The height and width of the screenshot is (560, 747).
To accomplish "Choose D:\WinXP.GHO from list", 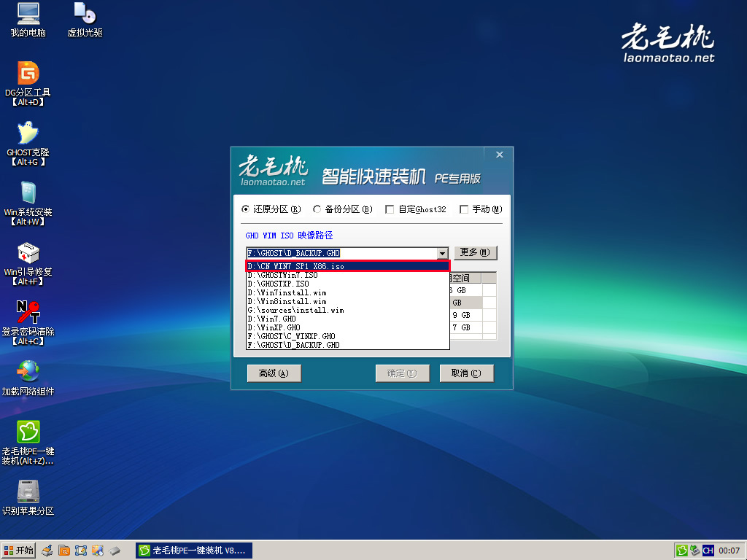I will coord(348,327).
